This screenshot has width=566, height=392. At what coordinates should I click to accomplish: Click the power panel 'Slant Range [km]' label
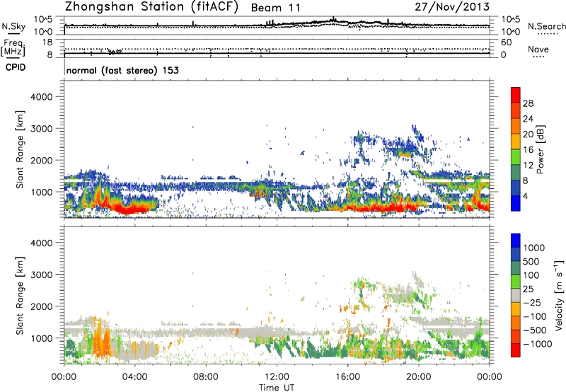[x=20, y=149]
